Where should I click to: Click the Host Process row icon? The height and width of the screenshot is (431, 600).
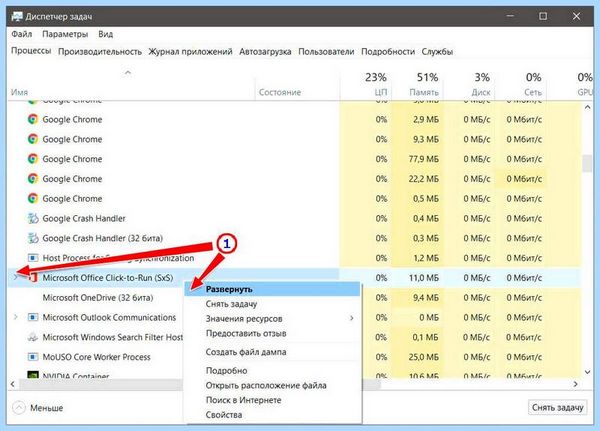click(33, 258)
